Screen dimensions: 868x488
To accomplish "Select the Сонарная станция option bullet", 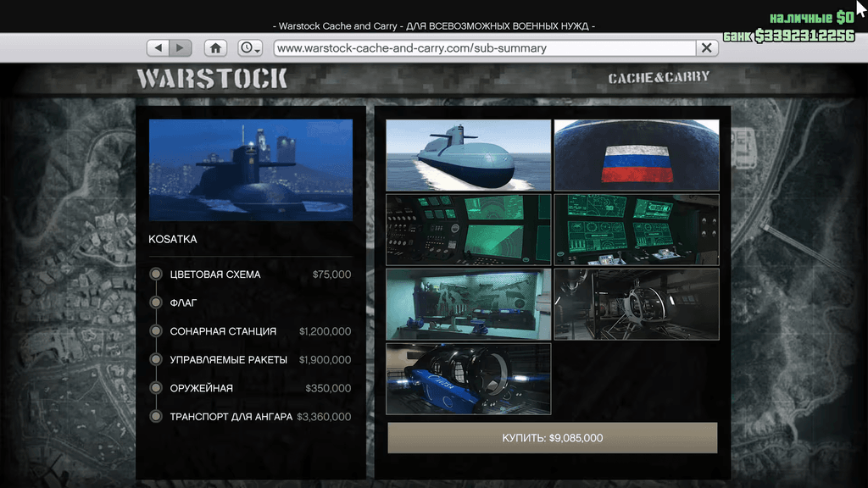I will tap(156, 331).
